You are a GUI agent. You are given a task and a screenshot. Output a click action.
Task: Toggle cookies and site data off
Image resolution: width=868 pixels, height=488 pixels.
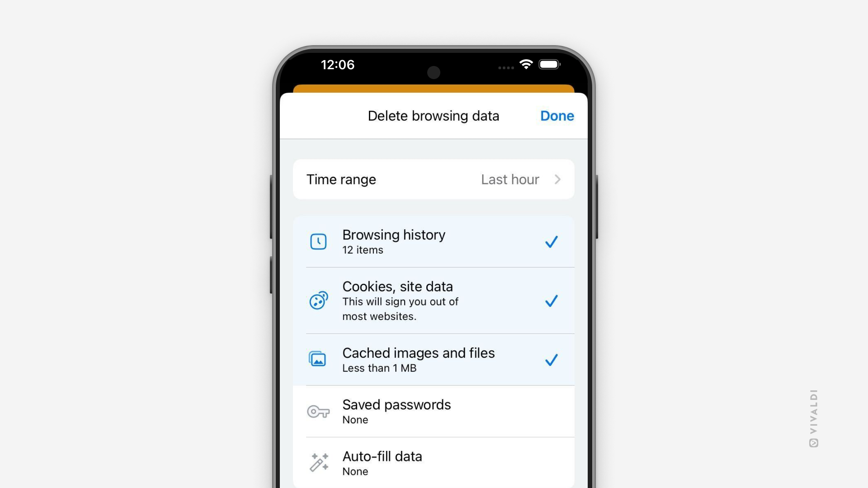pyautogui.click(x=551, y=301)
